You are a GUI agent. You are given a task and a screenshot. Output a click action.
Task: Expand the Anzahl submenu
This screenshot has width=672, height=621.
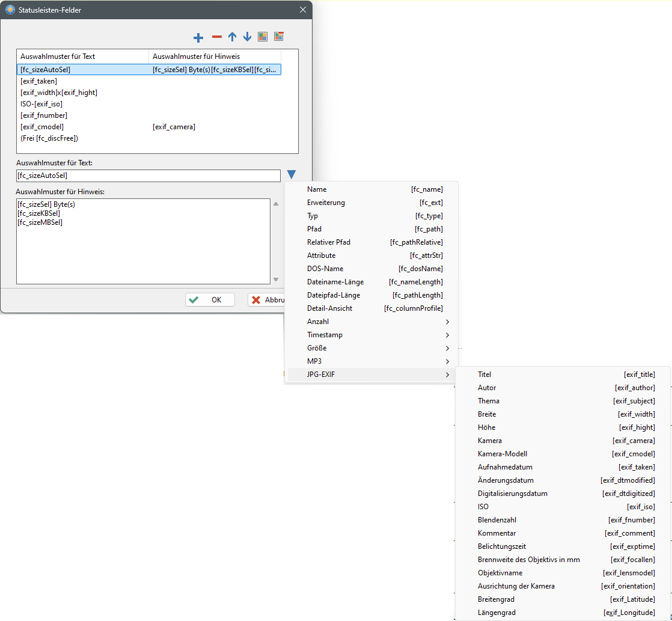coord(373,322)
